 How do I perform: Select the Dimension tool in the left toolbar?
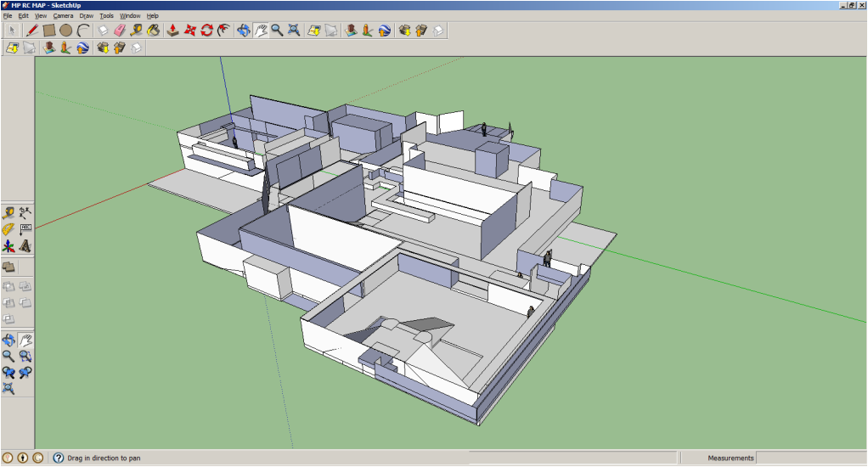click(25, 213)
